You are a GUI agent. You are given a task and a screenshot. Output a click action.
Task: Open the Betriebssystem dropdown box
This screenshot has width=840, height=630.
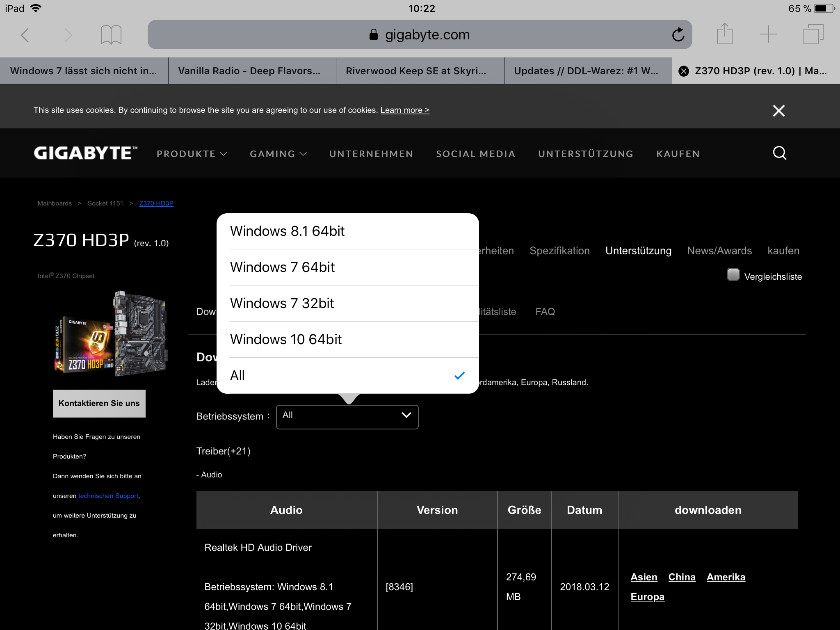pos(347,417)
